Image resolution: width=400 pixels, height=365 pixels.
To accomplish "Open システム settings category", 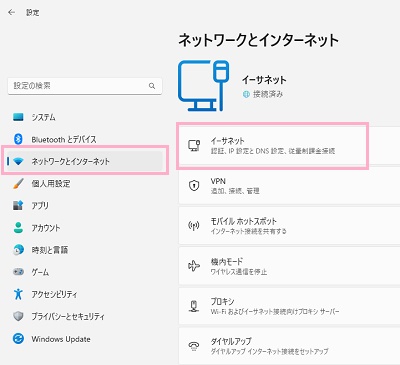I will (x=85, y=117).
